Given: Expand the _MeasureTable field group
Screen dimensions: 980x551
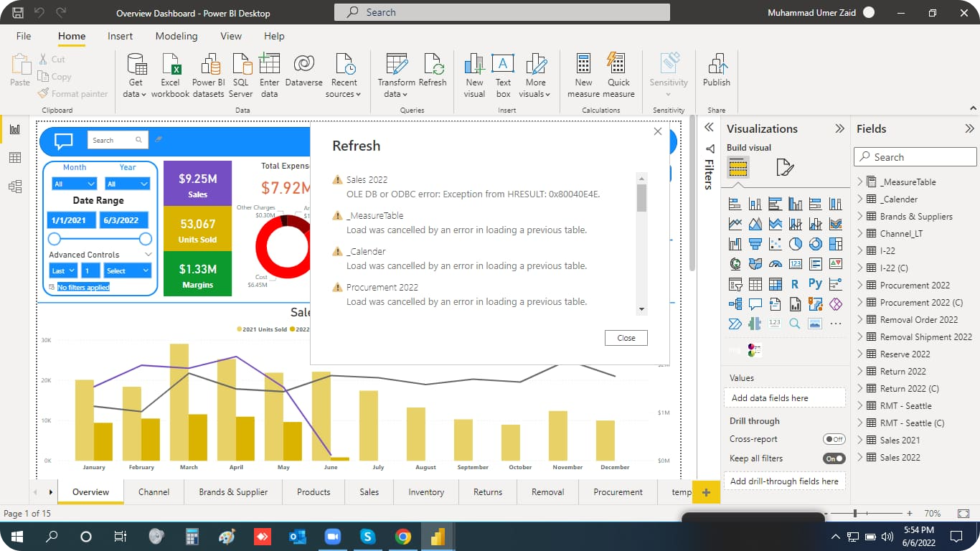Looking at the screenshot, I should point(860,182).
